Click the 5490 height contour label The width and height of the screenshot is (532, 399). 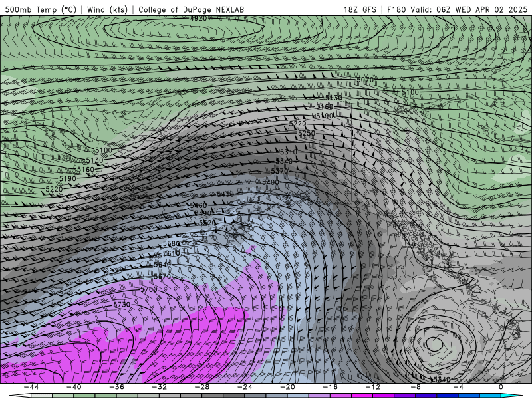pyautogui.click(x=203, y=213)
